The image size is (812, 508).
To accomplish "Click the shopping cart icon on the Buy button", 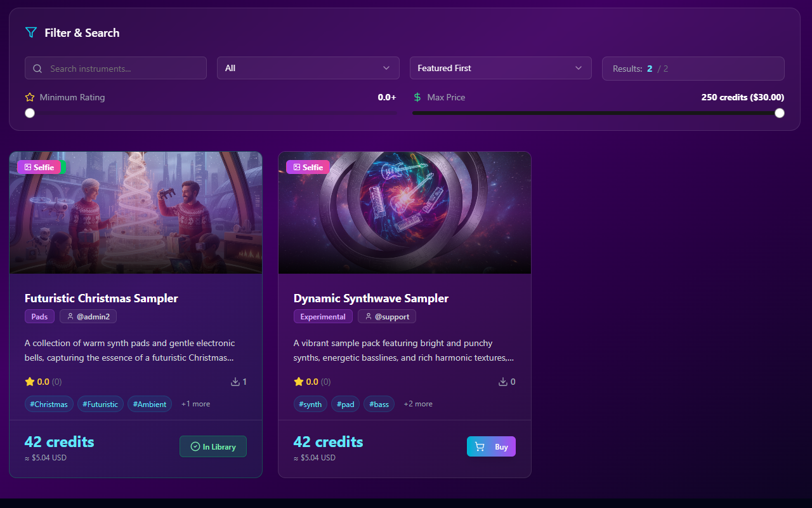I will [479, 446].
